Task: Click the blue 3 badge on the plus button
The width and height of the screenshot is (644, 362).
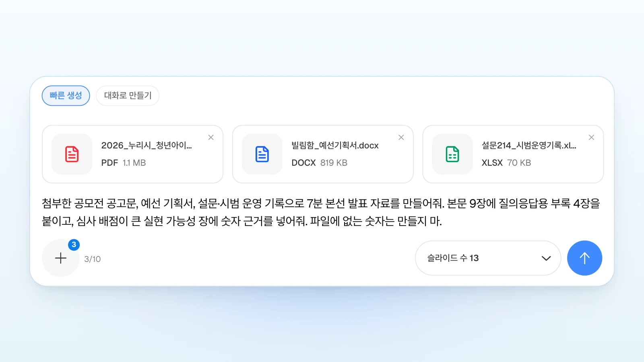Action: pyautogui.click(x=74, y=245)
